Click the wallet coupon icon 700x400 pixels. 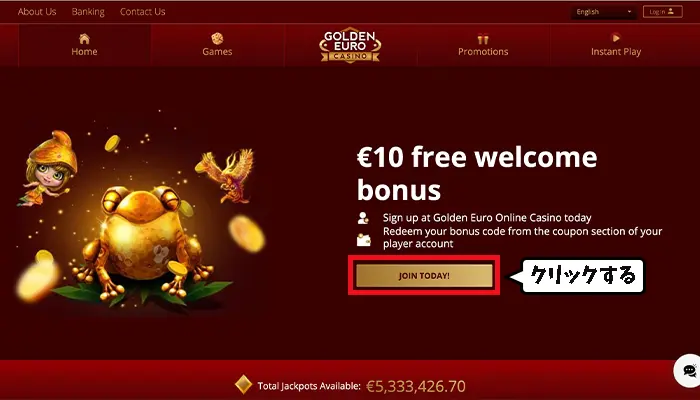pyautogui.click(x=363, y=240)
